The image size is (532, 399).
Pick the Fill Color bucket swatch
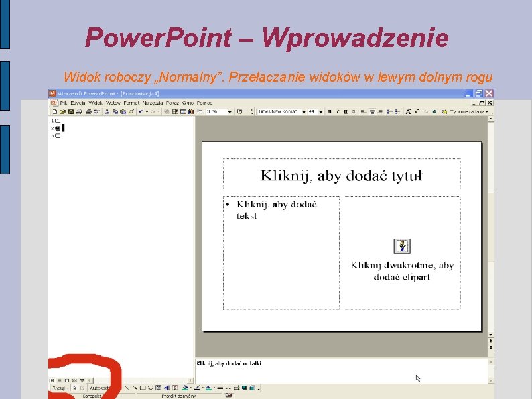184,388
